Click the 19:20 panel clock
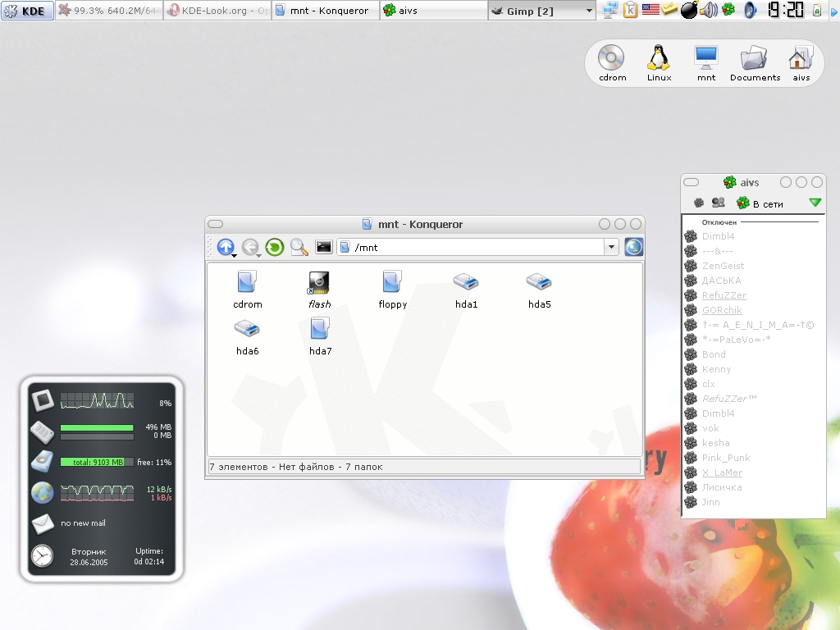The height and width of the screenshot is (630, 840). point(786,10)
